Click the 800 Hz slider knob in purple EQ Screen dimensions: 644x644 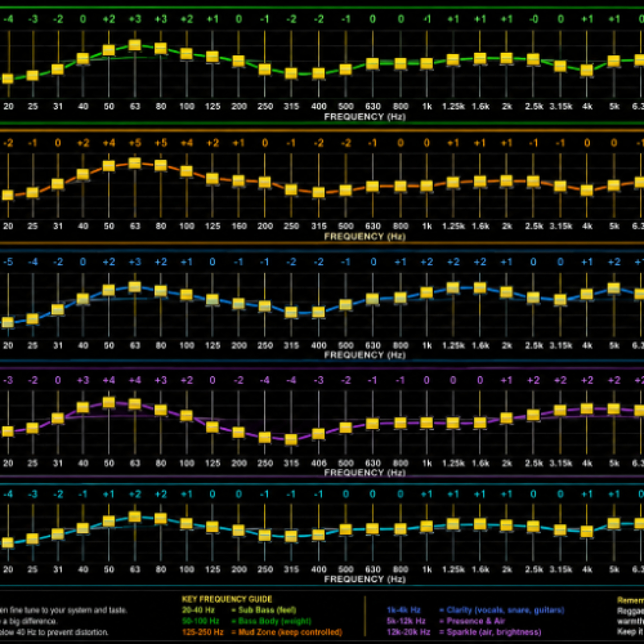click(400, 423)
